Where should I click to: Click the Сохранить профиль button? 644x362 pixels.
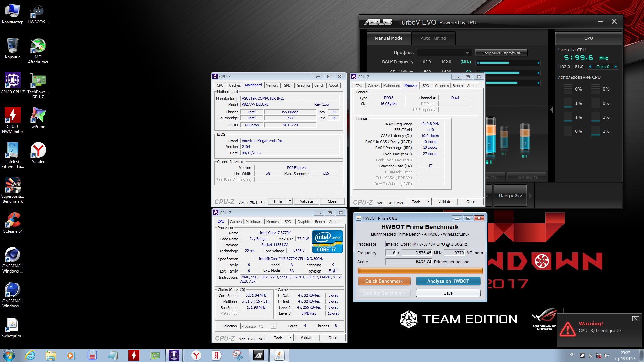501,53
